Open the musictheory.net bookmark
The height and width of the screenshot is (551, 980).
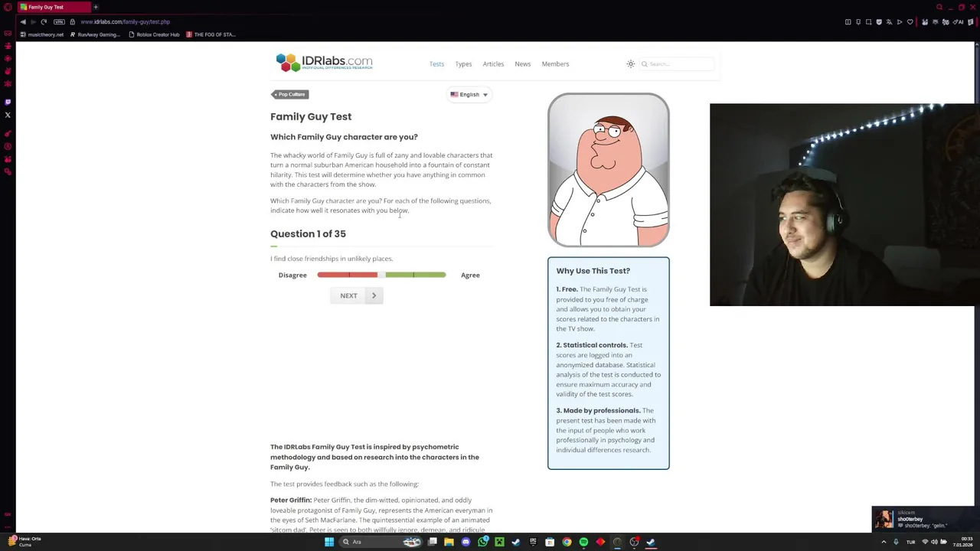pyautogui.click(x=42, y=34)
